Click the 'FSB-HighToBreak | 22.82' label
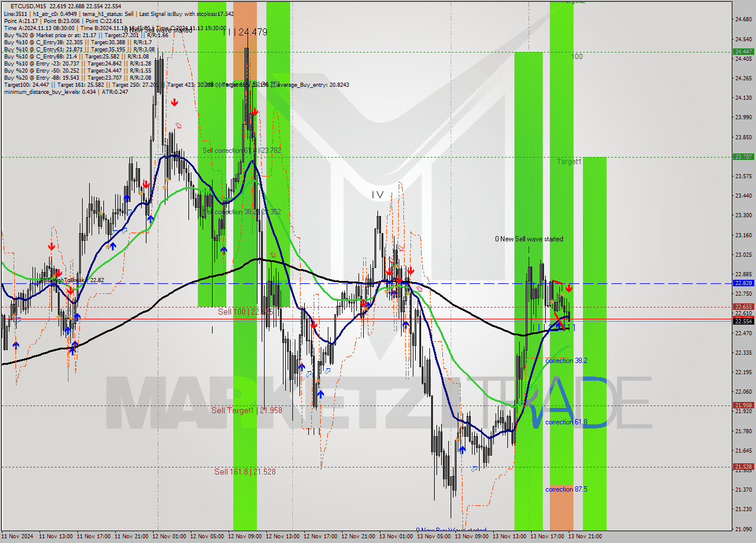Viewport: 756px width, 543px height. point(71,280)
